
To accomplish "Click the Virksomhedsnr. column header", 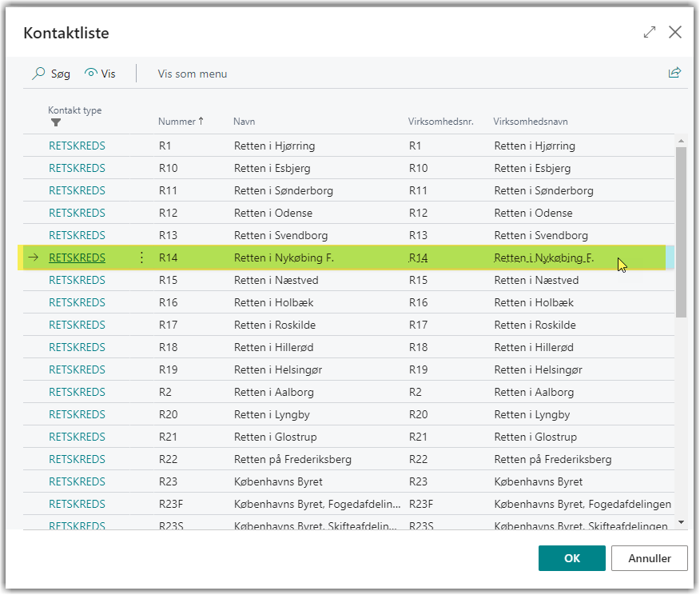I will 440,122.
